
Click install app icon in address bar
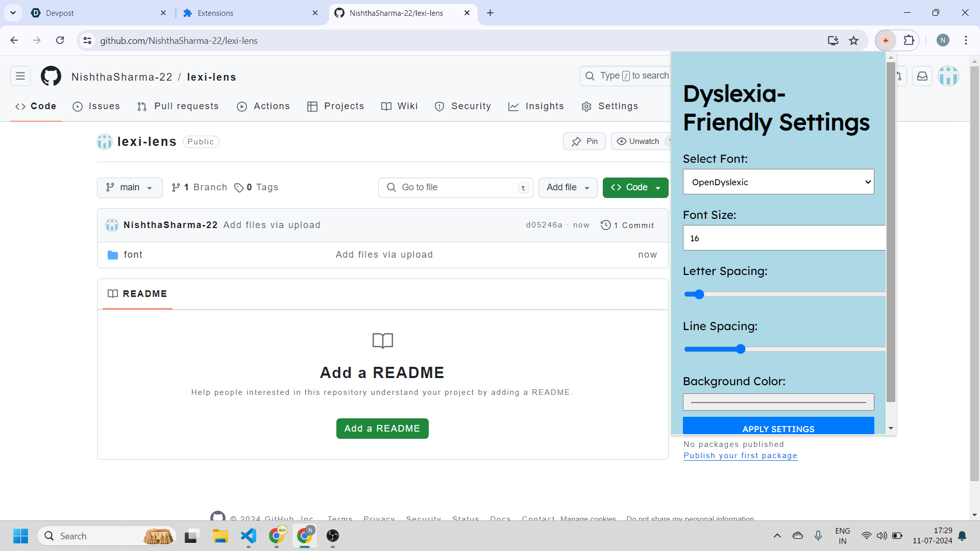(x=833, y=41)
